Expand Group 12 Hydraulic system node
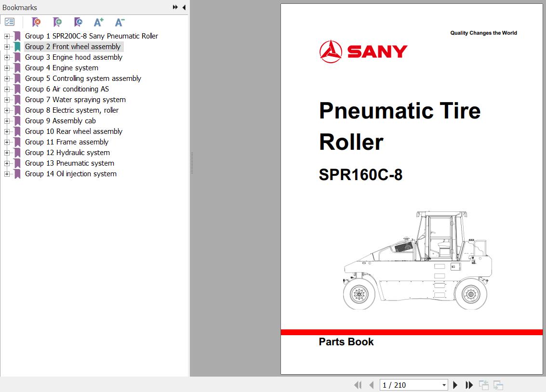546x392 pixels. 7,153
